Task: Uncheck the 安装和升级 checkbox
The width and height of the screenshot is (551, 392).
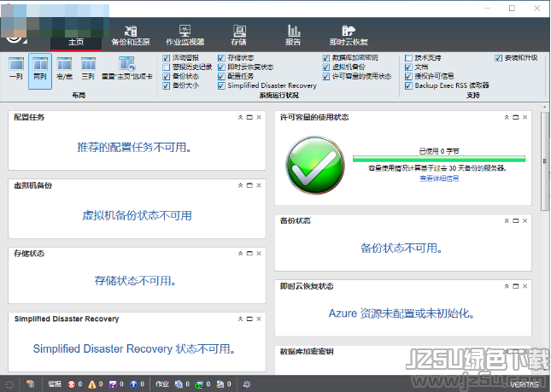Action: 498,58
